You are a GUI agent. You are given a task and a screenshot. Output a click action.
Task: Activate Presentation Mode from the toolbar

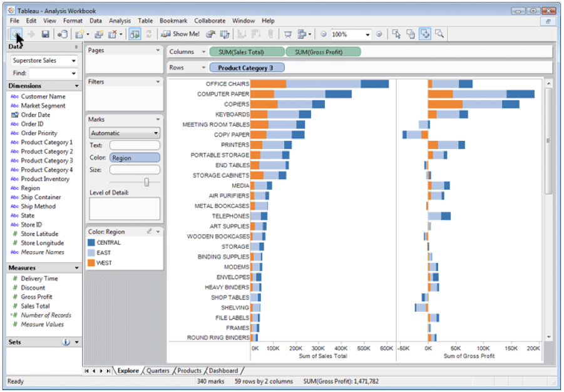click(288, 34)
